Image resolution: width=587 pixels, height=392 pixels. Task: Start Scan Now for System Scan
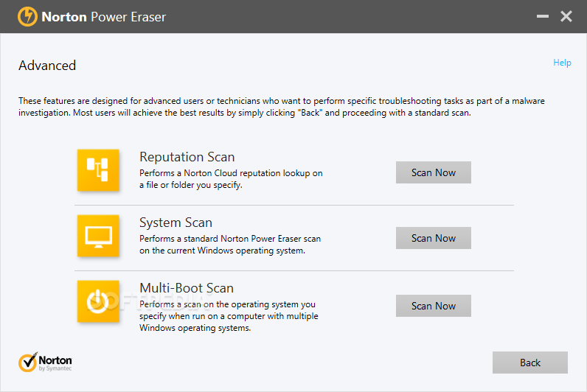coord(434,238)
